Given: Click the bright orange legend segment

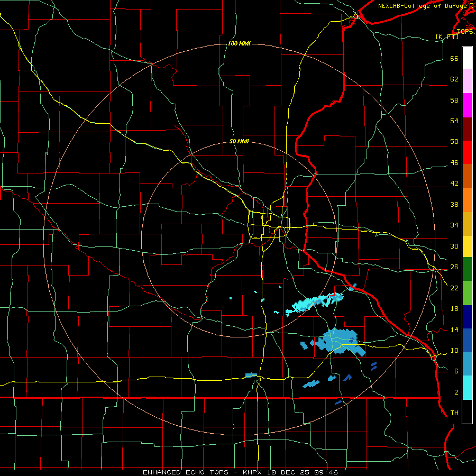Looking at the screenshot, I should click(x=467, y=200).
